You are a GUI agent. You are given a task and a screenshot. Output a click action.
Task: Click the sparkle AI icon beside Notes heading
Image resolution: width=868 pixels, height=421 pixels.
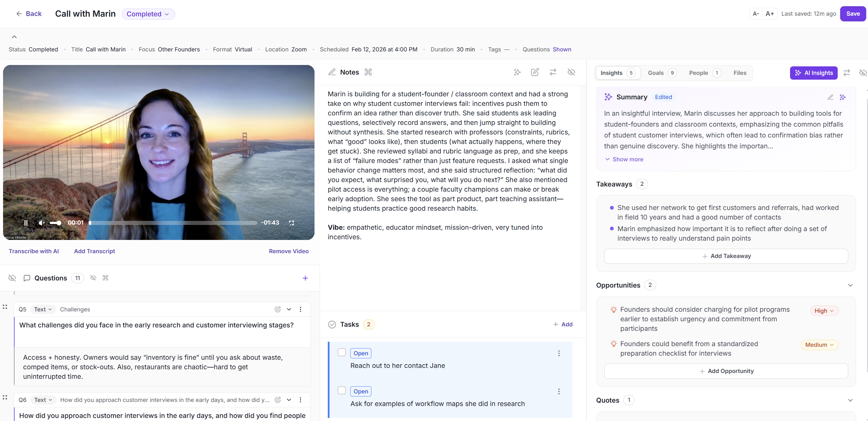click(517, 72)
